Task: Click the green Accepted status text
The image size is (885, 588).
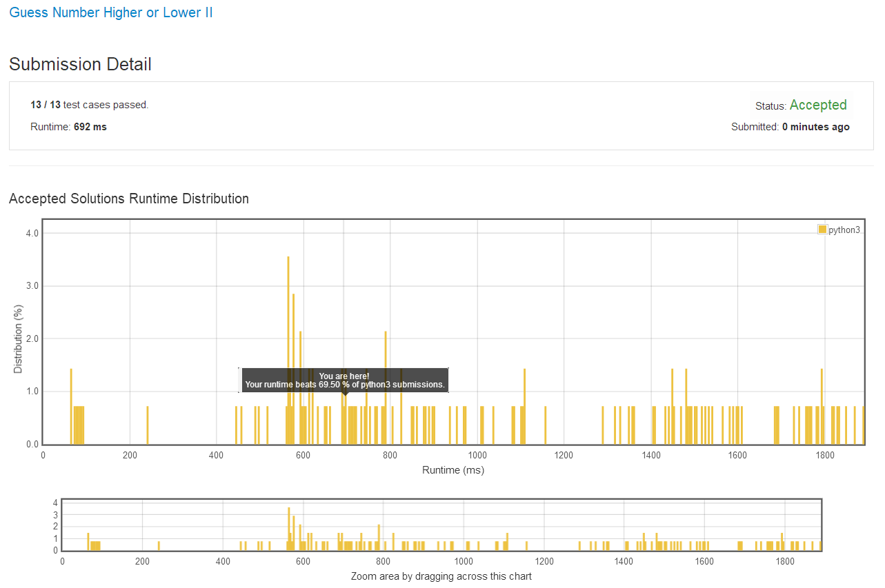Action: (x=818, y=105)
